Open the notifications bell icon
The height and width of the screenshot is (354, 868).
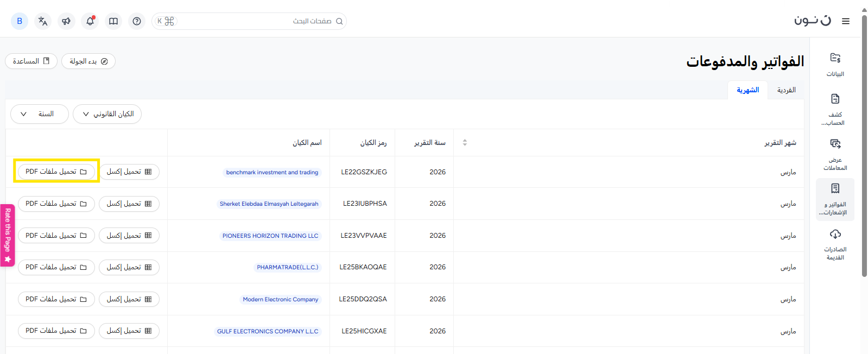pos(90,21)
